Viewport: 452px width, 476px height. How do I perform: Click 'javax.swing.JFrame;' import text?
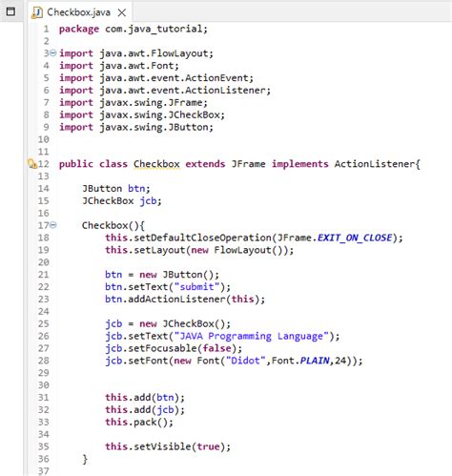[154, 103]
